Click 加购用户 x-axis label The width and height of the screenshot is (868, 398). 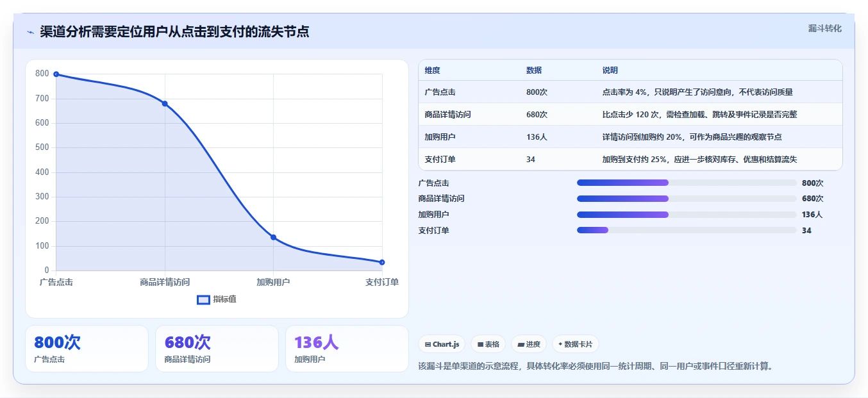(x=273, y=282)
